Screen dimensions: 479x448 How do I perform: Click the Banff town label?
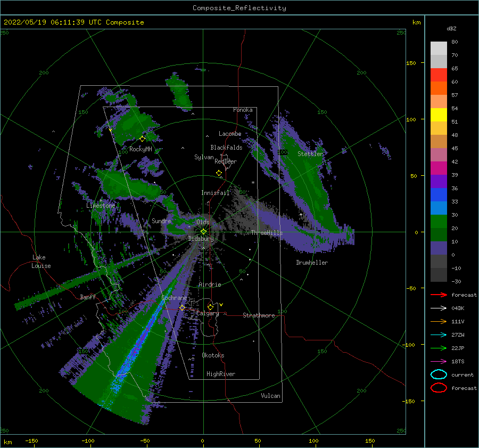pos(88,297)
